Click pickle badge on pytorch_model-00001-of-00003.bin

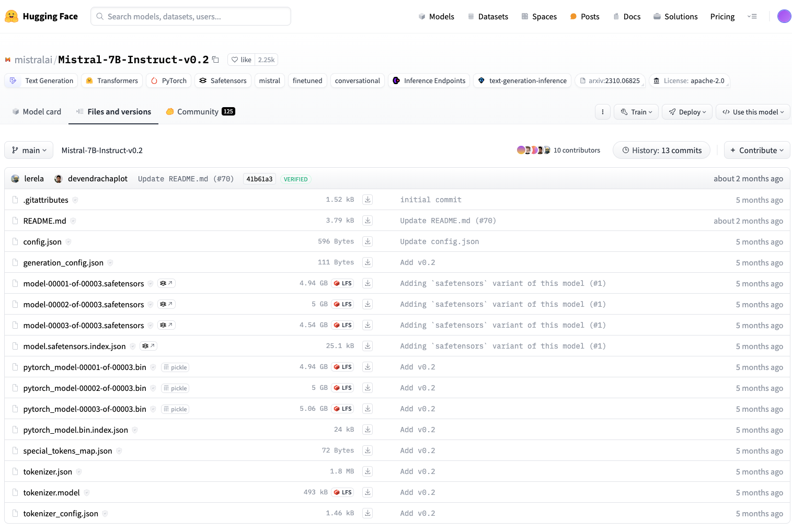[x=175, y=367]
